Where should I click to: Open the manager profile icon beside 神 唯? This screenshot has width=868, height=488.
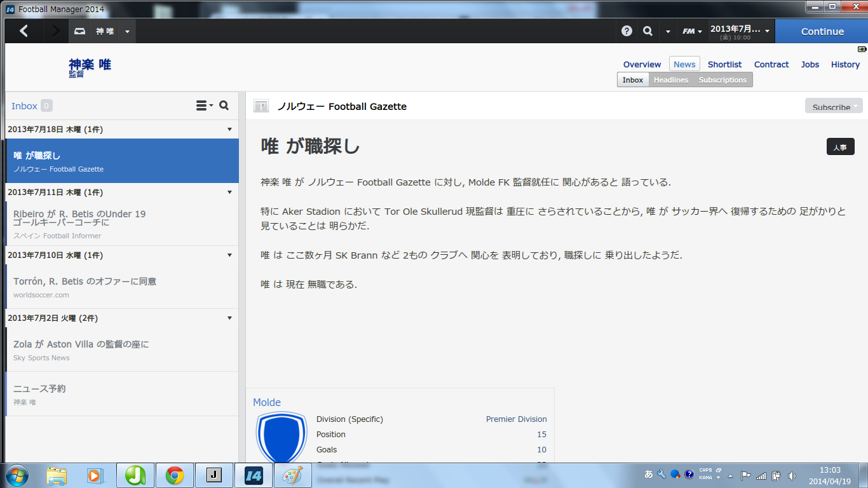click(80, 31)
